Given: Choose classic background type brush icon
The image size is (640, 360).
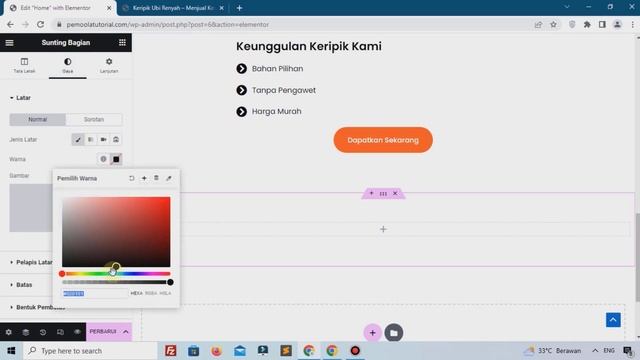Looking at the screenshot, I should pos(78,140).
